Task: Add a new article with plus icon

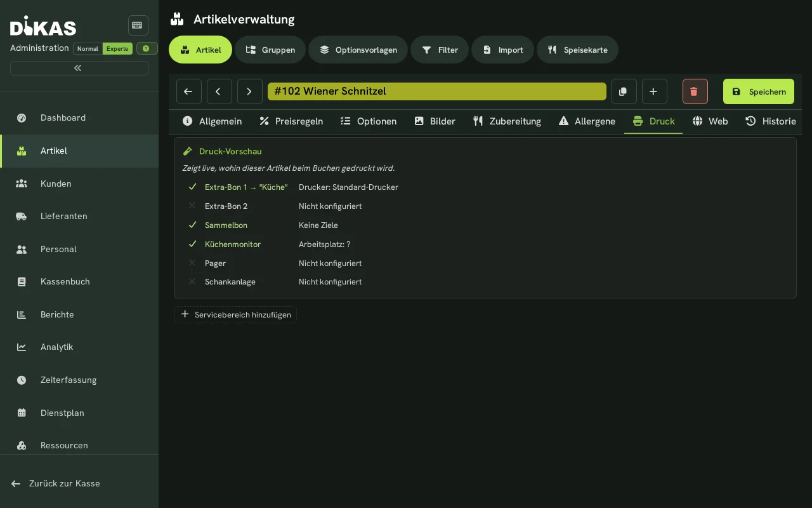Action: point(654,91)
